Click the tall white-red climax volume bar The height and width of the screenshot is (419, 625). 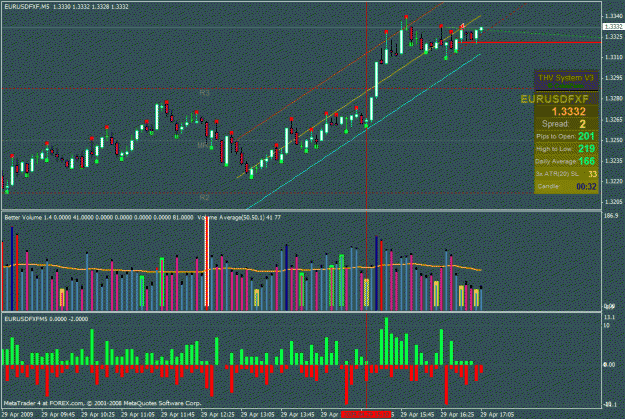[x=207, y=264]
